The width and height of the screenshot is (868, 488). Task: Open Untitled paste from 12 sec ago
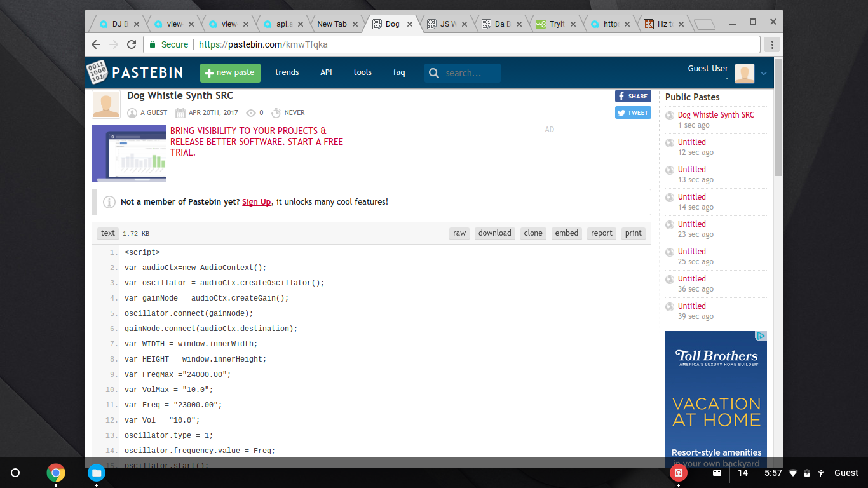692,142
